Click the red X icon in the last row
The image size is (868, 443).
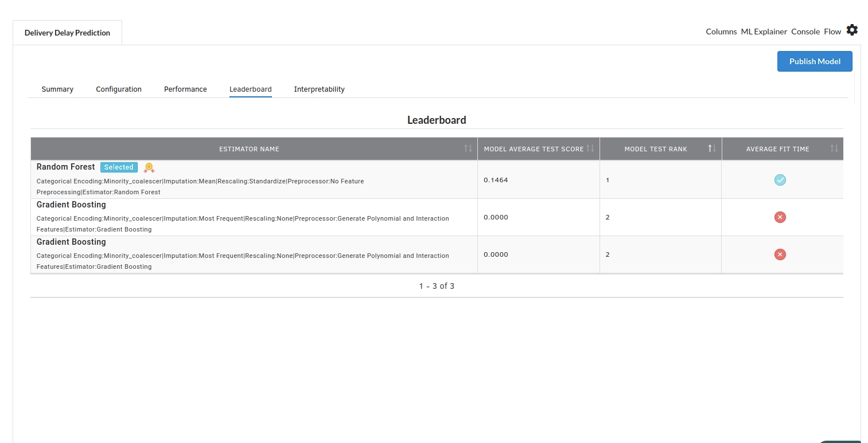coord(780,254)
